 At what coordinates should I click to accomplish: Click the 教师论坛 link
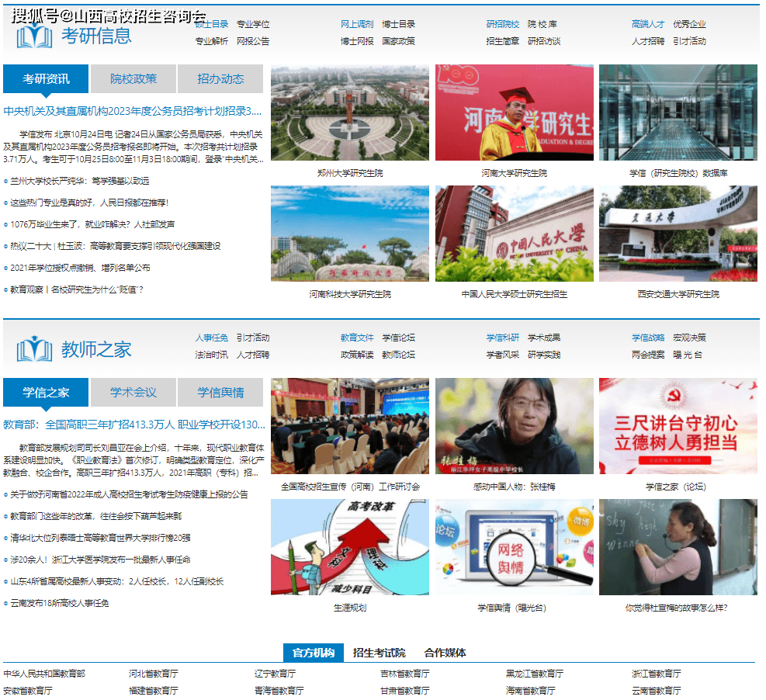click(399, 355)
